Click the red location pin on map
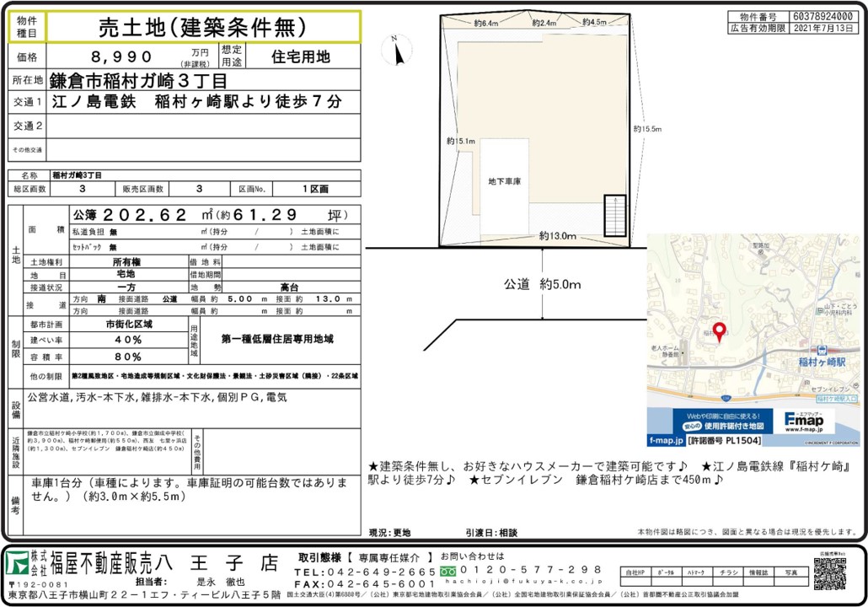This screenshot has width=868, height=607. 719,330
